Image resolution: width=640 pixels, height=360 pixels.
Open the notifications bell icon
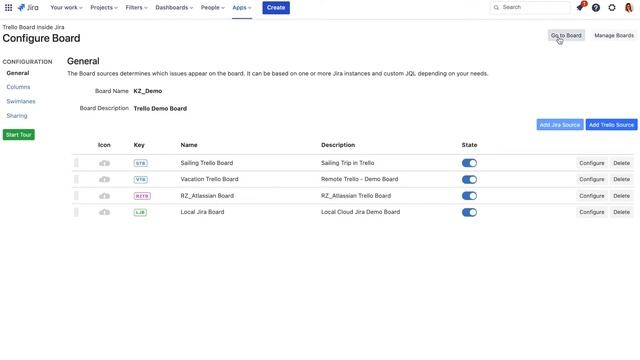click(x=580, y=7)
